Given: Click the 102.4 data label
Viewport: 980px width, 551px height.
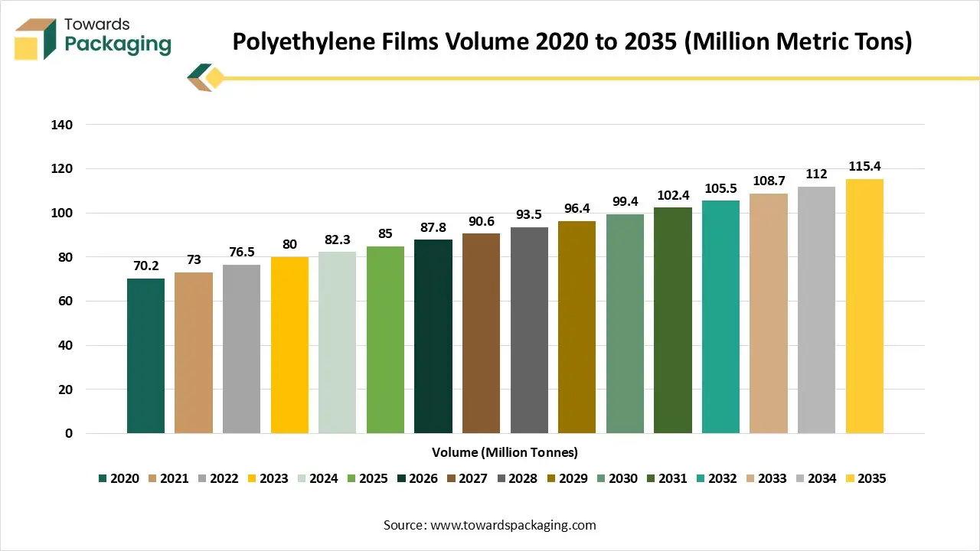Looking at the screenshot, I should click(x=672, y=197).
